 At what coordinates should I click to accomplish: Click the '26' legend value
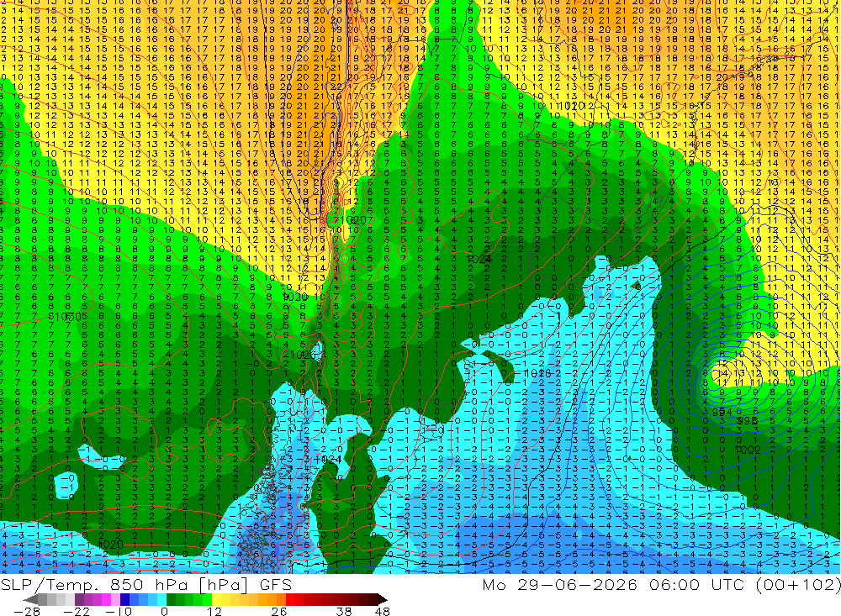[x=279, y=611]
